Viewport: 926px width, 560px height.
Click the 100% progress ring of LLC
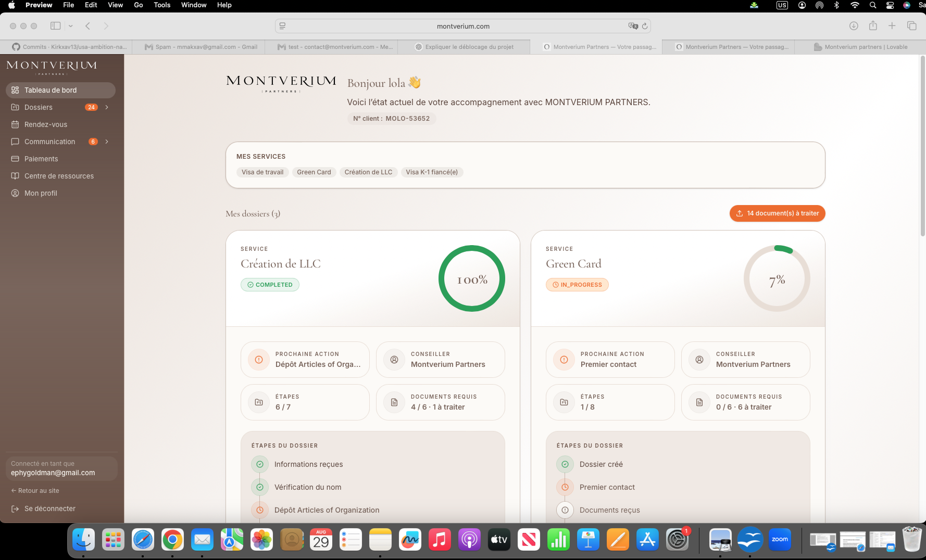pos(472,278)
